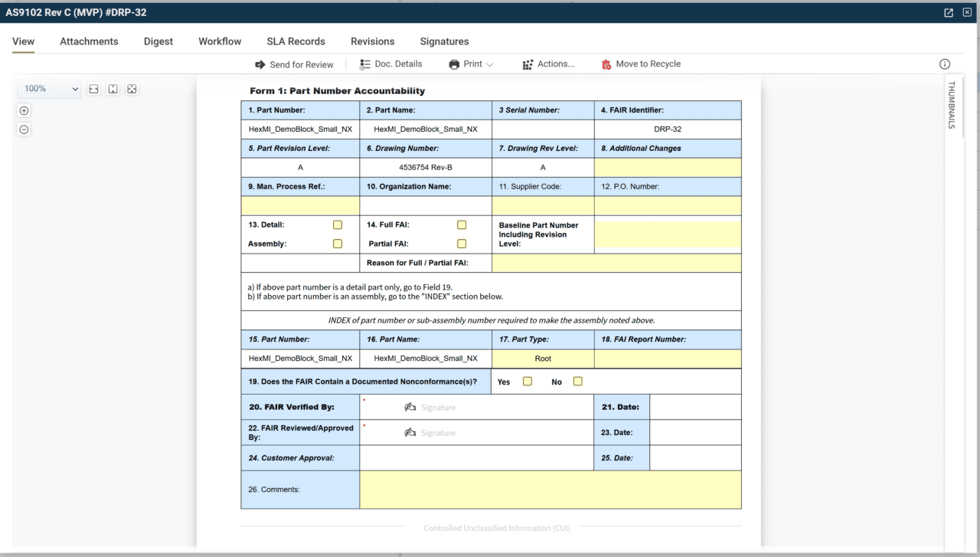
Task: Click the signature pen icon for FAIR Verified By
Action: pyautogui.click(x=410, y=407)
